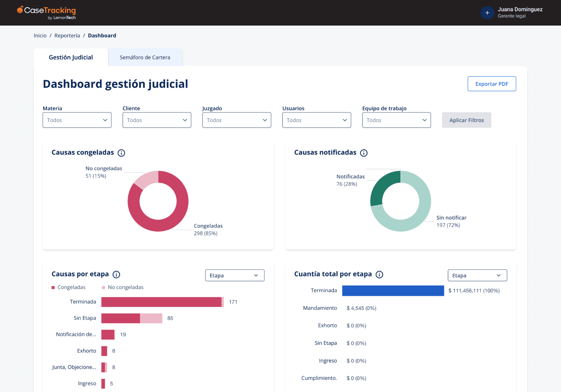Click the info icon beside Causas por etapa

click(116, 274)
